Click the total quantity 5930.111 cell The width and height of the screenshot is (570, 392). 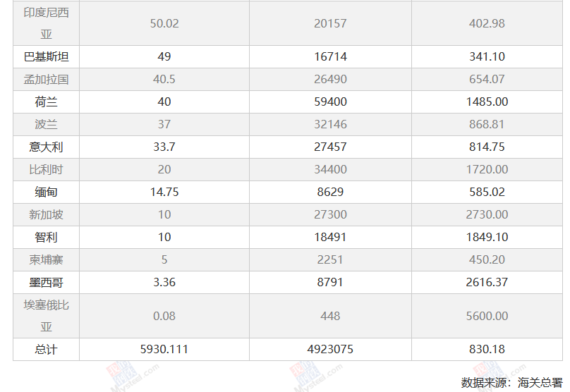(x=164, y=349)
